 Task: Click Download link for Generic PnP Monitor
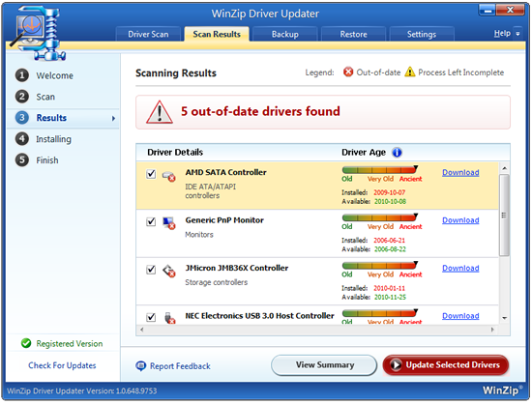(460, 220)
